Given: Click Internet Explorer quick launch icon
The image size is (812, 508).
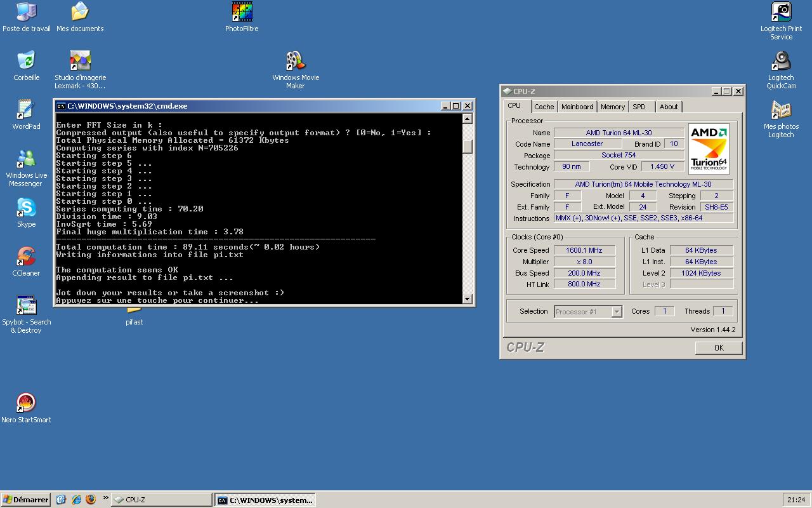Looking at the screenshot, I should [x=76, y=500].
